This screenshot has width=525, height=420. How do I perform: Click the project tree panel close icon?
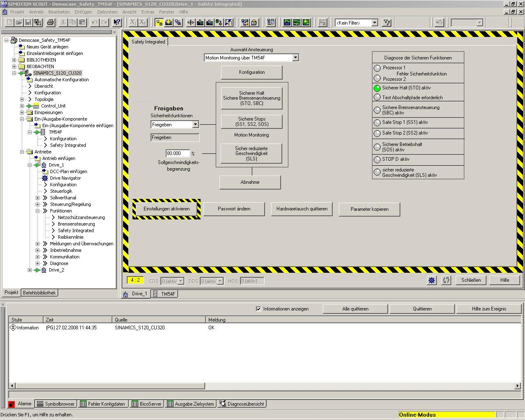[x=114, y=32]
